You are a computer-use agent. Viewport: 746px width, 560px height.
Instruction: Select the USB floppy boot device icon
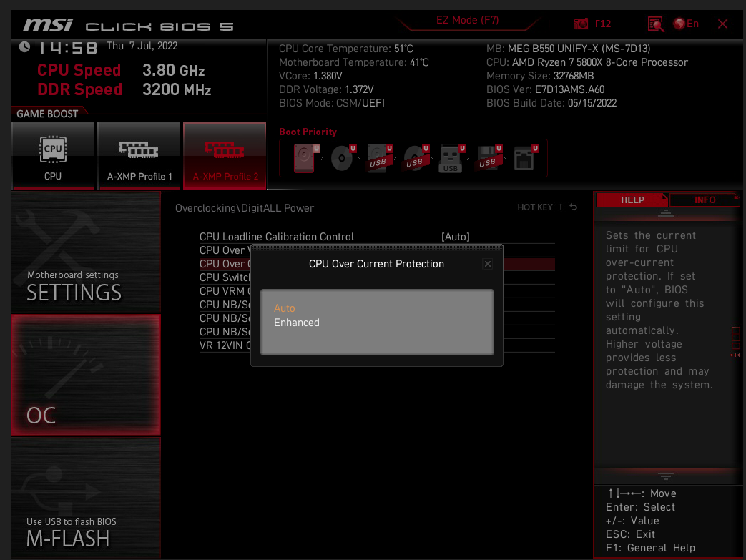[x=489, y=158]
